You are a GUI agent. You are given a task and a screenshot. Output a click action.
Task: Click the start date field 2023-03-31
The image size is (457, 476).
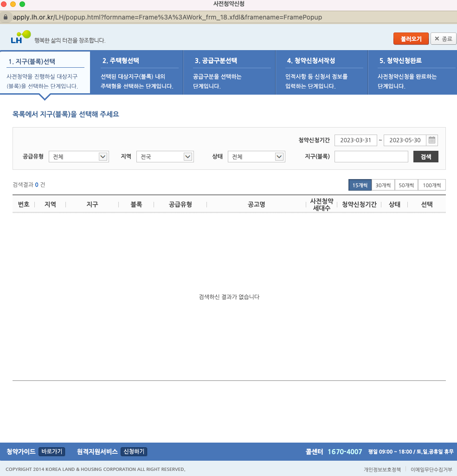point(355,140)
